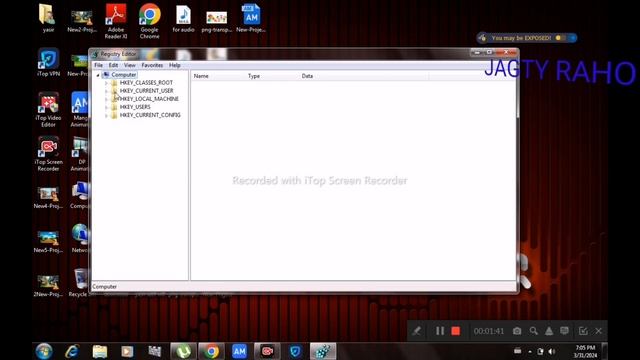Open the Edit menu in Registry Editor
Screen dimensions: 640x360
[x=113, y=65]
